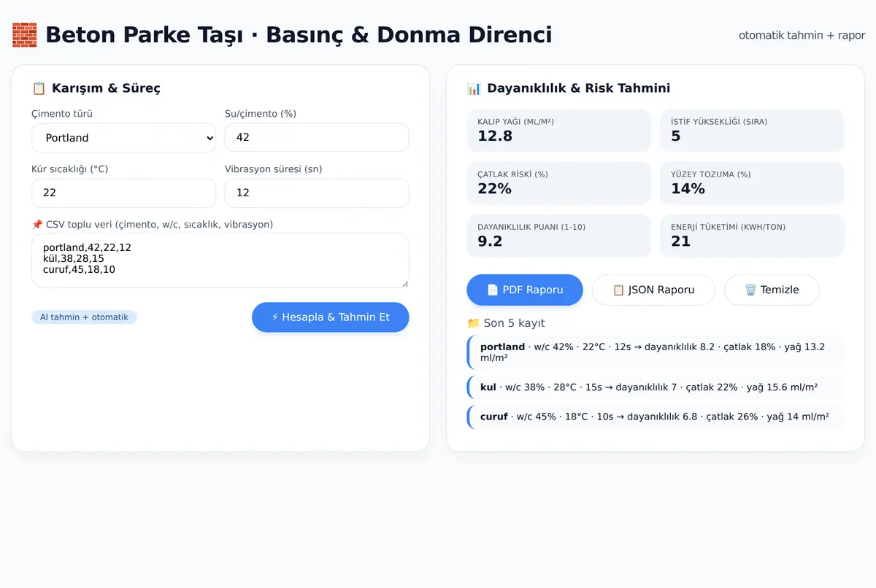Click the AI tahmin + otomatik badge
The height and width of the screenshot is (588, 876).
tap(84, 317)
